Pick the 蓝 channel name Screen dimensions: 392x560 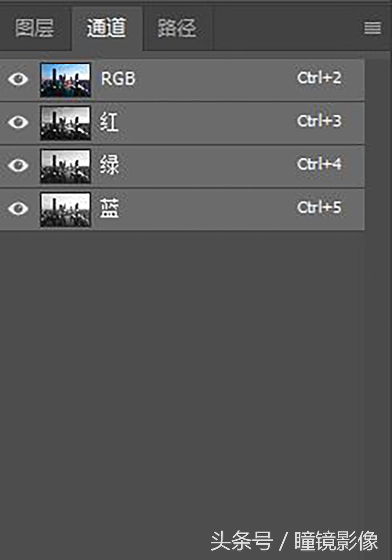click(x=109, y=208)
